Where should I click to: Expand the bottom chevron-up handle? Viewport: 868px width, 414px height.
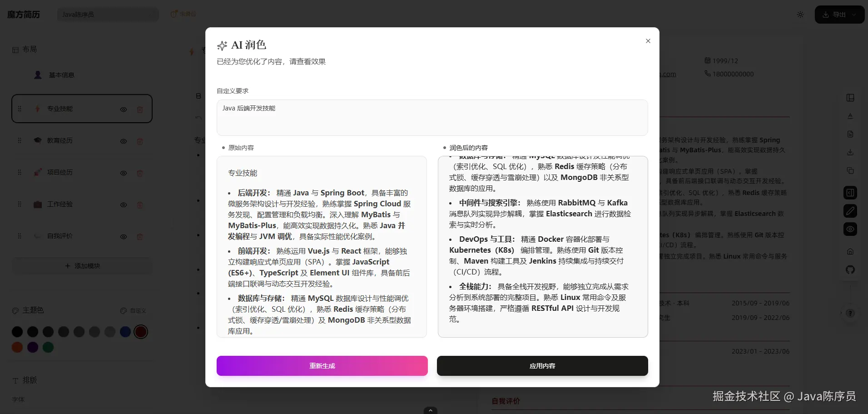(430, 410)
